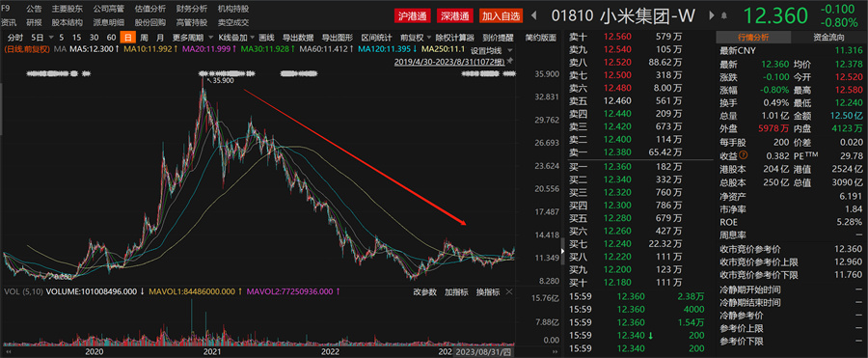Click the 深港通 button
Screen dimensions: 868x358
point(454,16)
